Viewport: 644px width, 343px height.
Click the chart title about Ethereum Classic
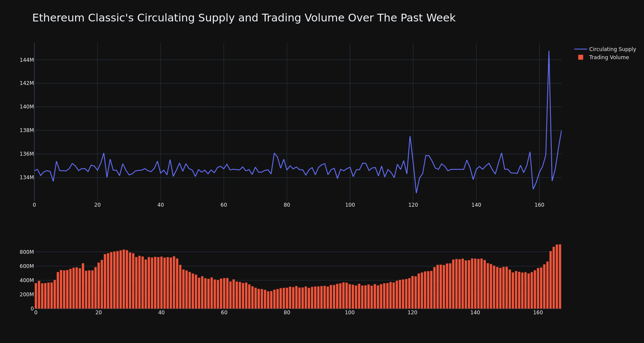(x=244, y=18)
